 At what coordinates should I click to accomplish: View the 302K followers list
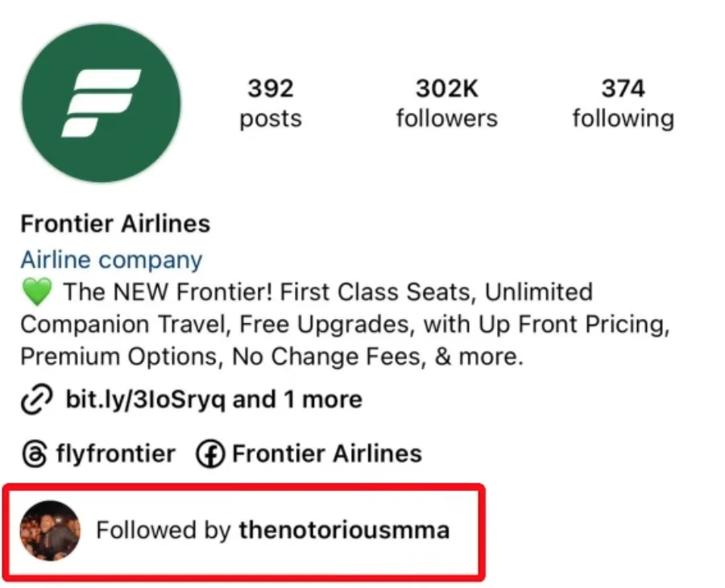click(x=446, y=101)
